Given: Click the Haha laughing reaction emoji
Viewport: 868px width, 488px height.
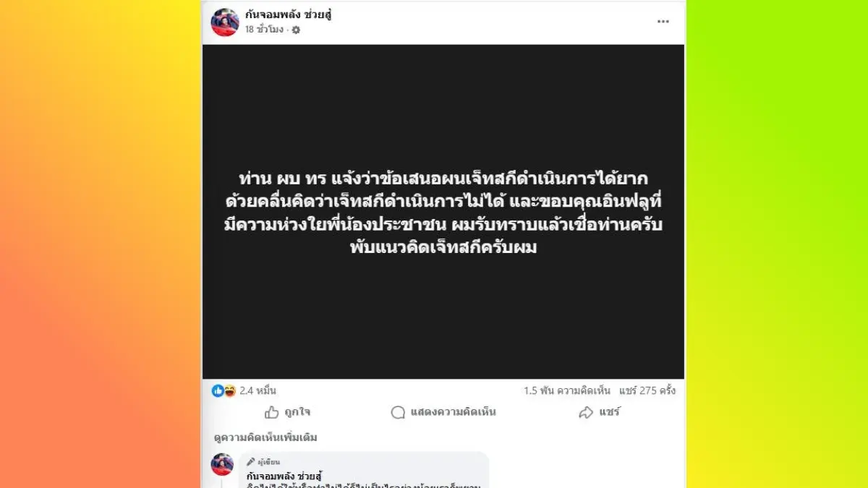Looking at the screenshot, I should coord(229,390).
